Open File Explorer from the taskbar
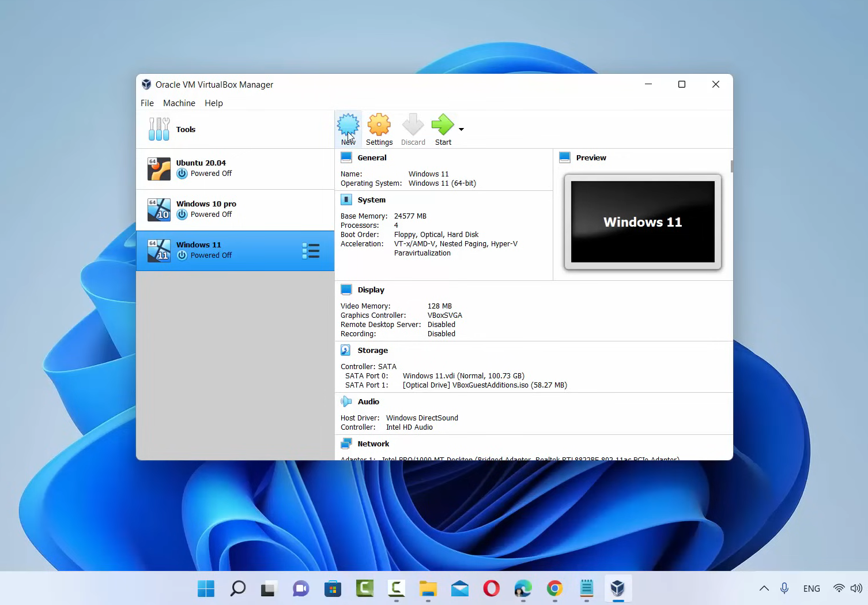The image size is (868, 605). click(x=428, y=588)
